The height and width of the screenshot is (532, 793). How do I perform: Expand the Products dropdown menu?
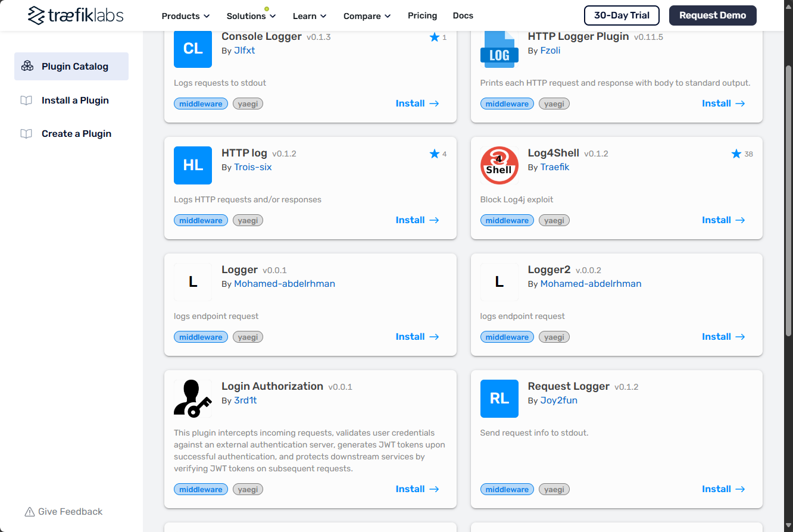pyautogui.click(x=186, y=16)
